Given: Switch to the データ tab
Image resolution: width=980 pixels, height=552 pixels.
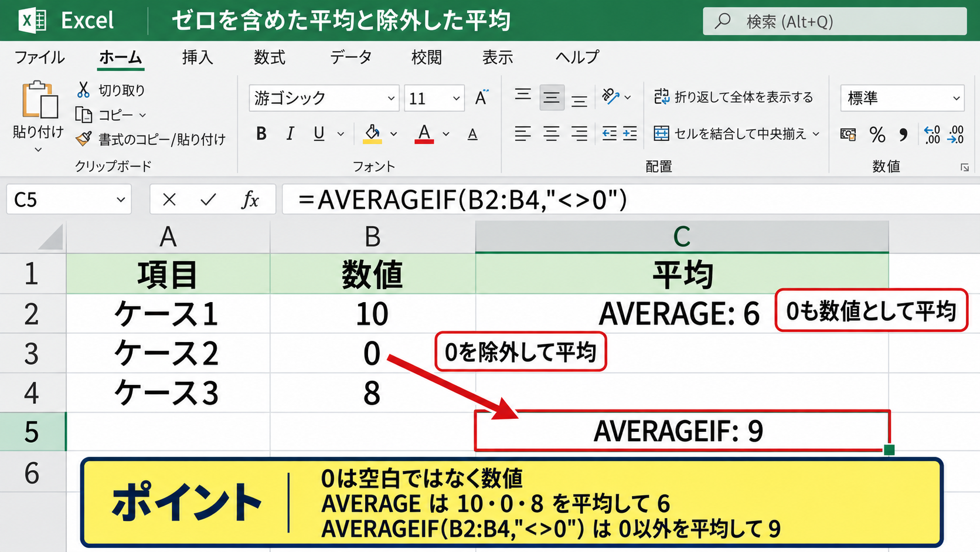Looking at the screenshot, I should click(x=351, y=57).
